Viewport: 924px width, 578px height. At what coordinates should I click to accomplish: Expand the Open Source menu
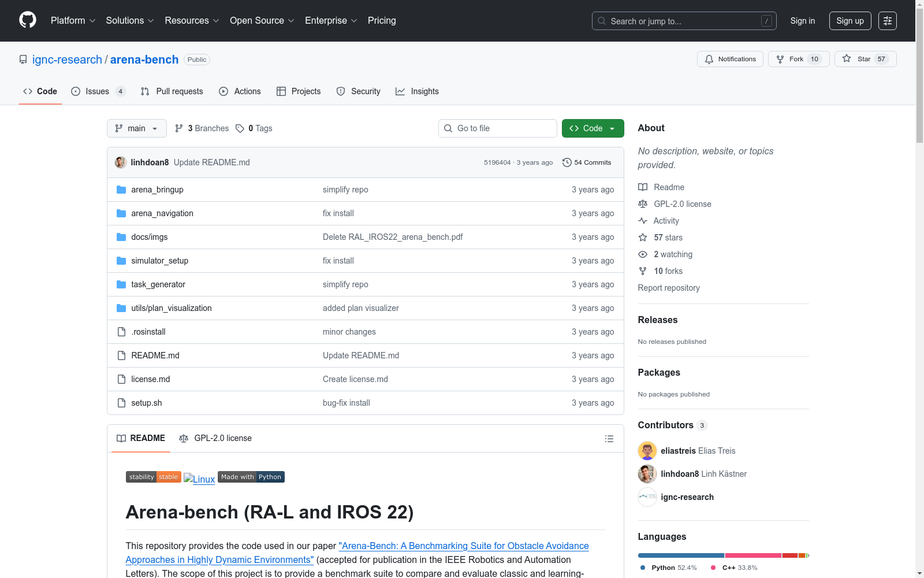click(x=262, y=21)
